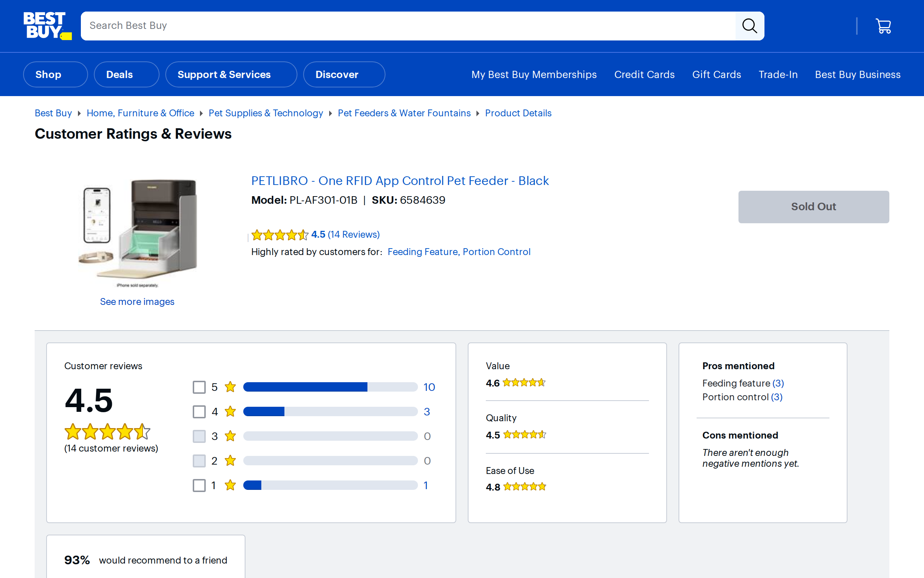Visit Best Buy Business
The image size is (924, 578).
click(x=858, y=74)
